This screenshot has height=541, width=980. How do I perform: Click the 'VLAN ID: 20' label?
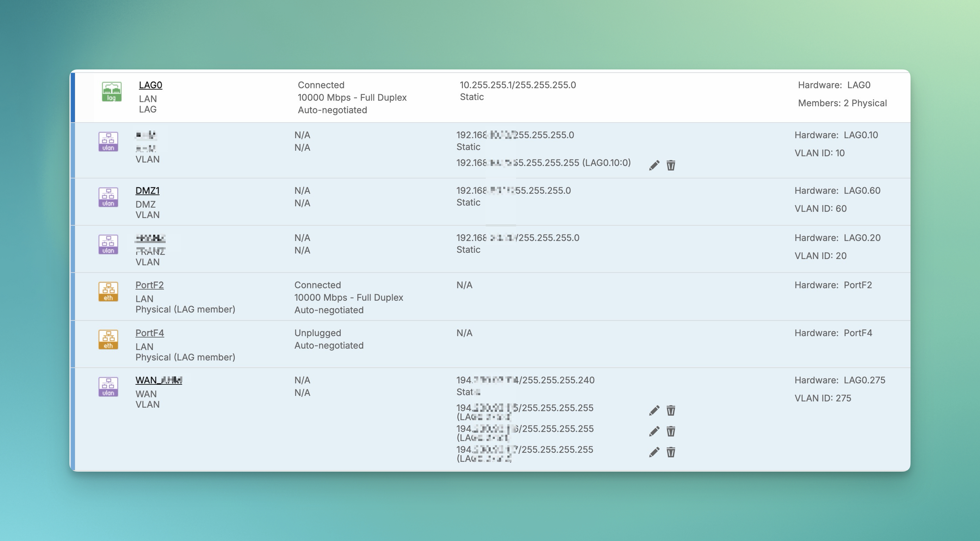(821, 256)
